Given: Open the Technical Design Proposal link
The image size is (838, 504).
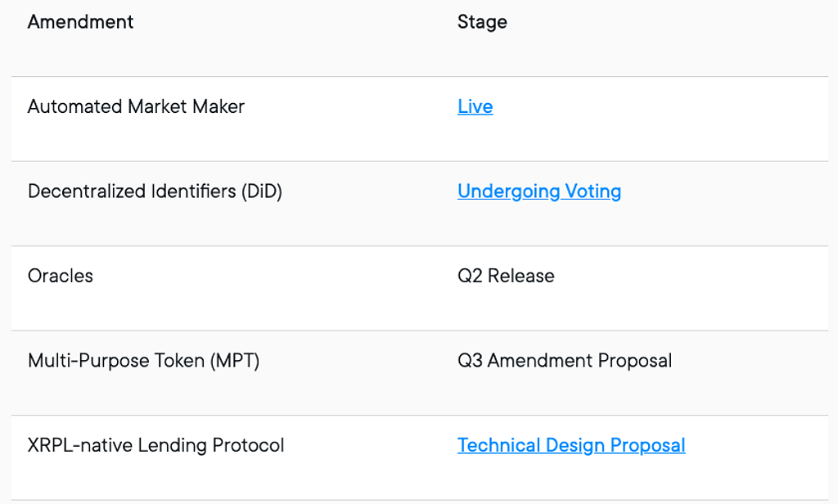Looking at the screenshot, I should pyautogui.click(x=571, y=445).
